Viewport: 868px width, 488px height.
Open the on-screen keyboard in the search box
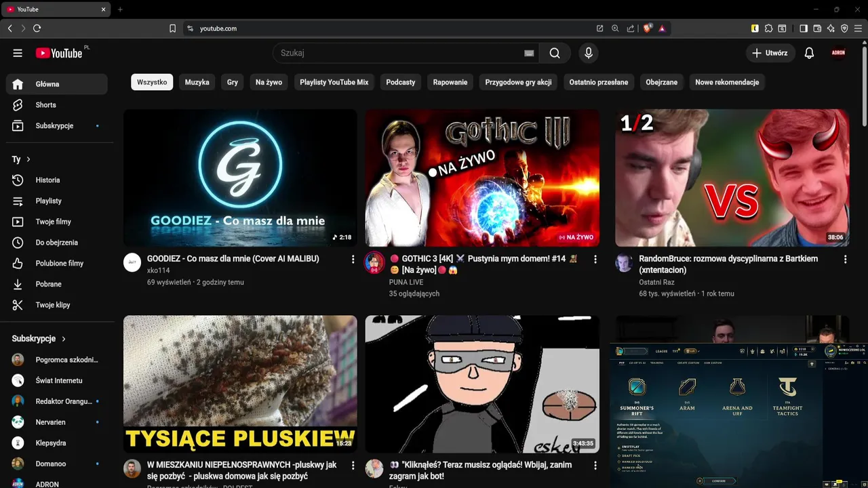point(529,53)
